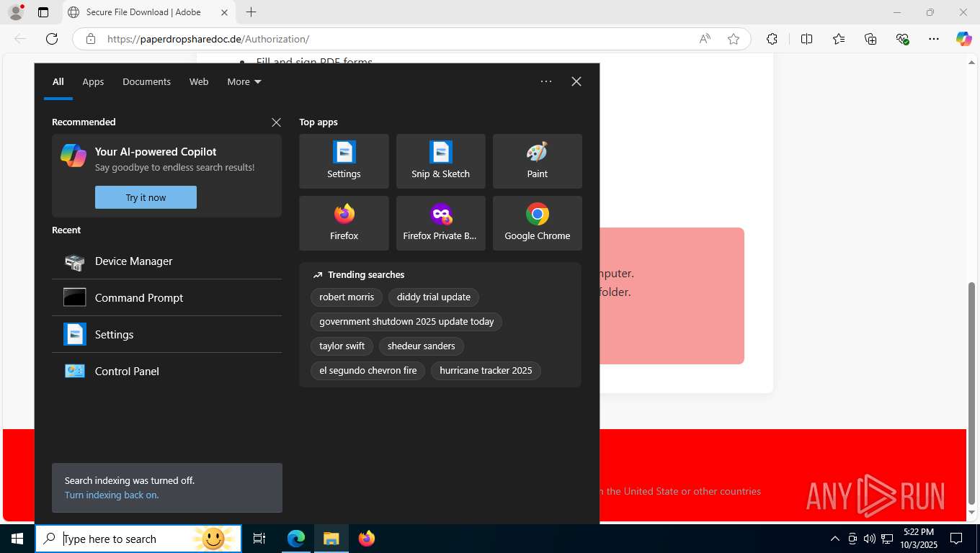This screenshot has width=980, height=553.
Task: Open Copilot in Edge toolbar
Action: (964, 39)
